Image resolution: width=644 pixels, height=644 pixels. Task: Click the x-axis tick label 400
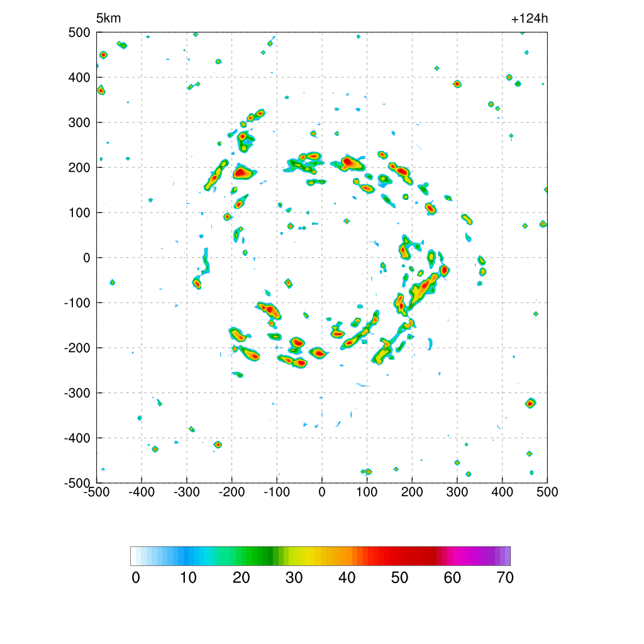[502, 492]
